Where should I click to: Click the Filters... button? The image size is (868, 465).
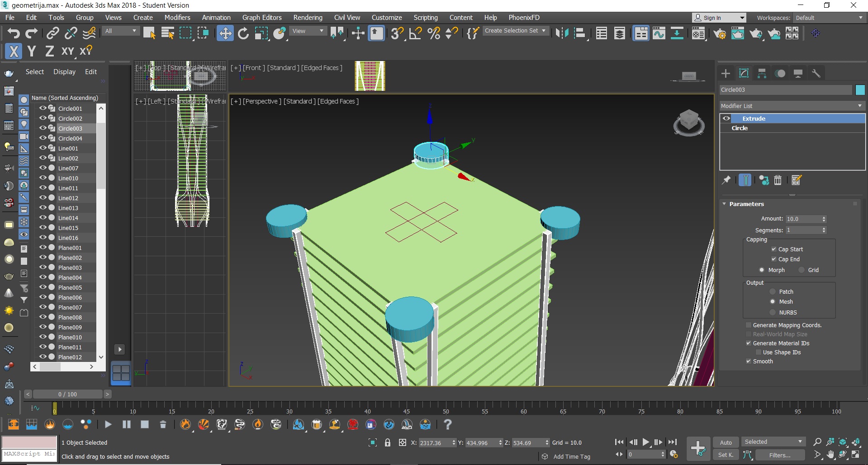pos(780,455)
